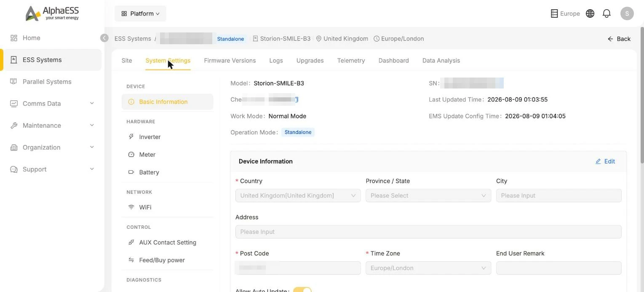
Task: Click the Maintenance wrench icon
Action: pos(14,126)
